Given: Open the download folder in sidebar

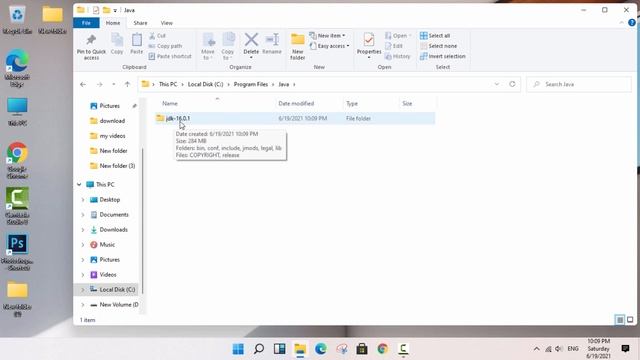Looking at the screenshot, I should [112, 121].
